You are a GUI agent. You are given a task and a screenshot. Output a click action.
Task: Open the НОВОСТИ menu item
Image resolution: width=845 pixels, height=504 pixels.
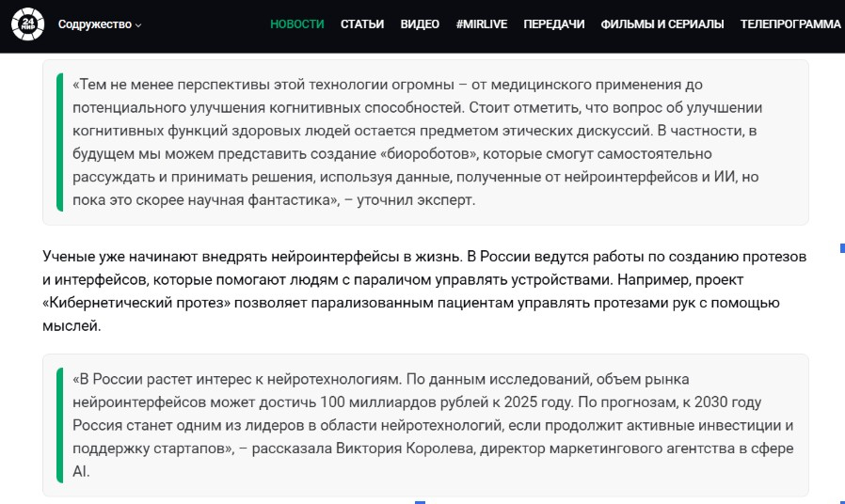pyautogui.click(x=297, y=24)
